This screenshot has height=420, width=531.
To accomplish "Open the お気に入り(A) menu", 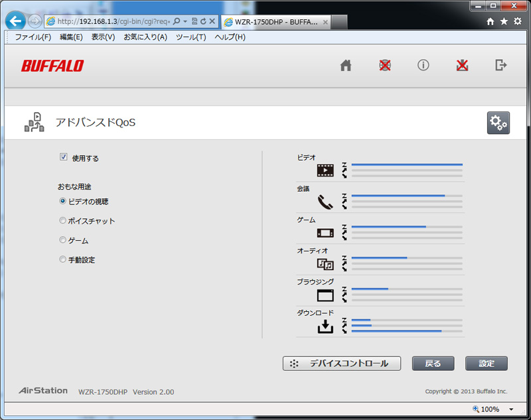I will pos(145,37).
